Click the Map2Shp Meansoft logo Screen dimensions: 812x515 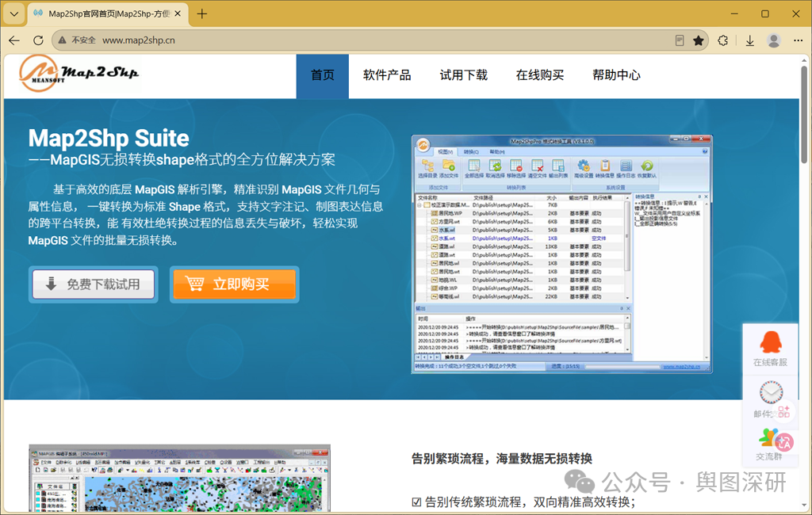tap(79, 74)
